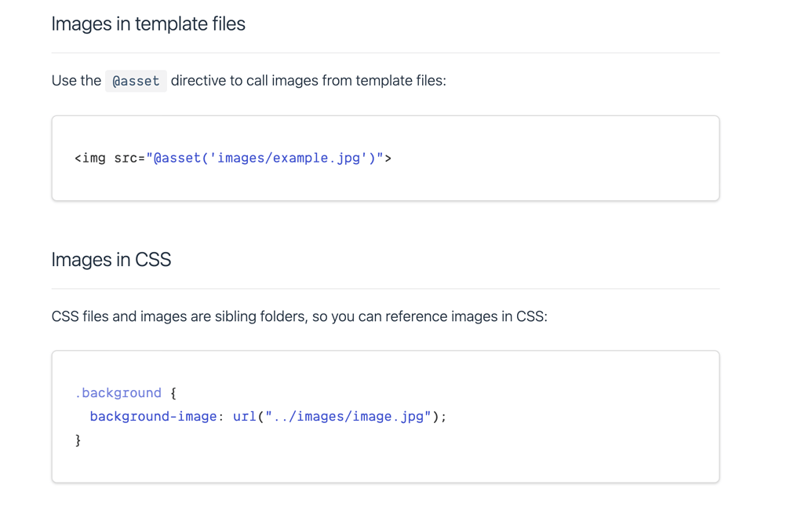Select the "Images in template files" heading
The width and height of the screenshot is (812, 518).
click(x=147, y=24)
